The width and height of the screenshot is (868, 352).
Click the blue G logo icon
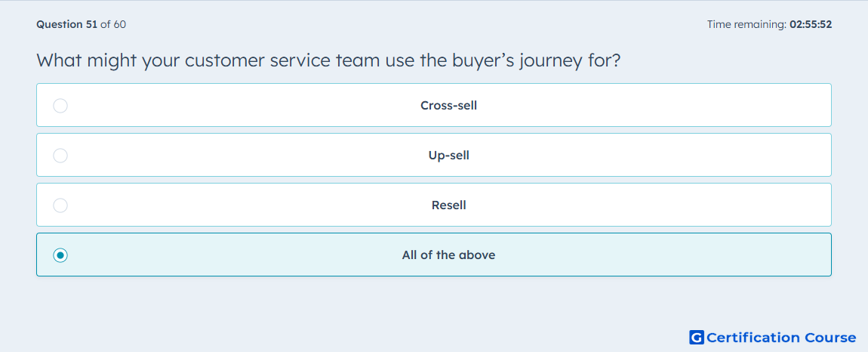tap(697, 338)
